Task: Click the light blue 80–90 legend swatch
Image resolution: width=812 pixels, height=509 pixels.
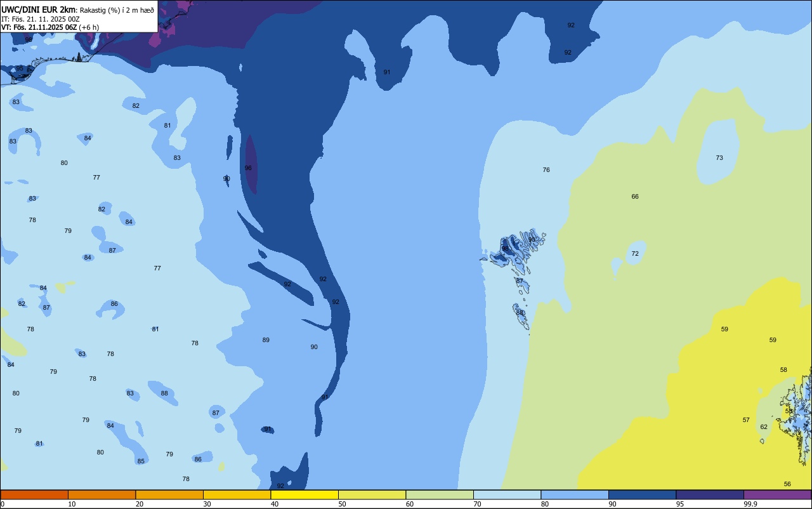Action: point(575,494)
